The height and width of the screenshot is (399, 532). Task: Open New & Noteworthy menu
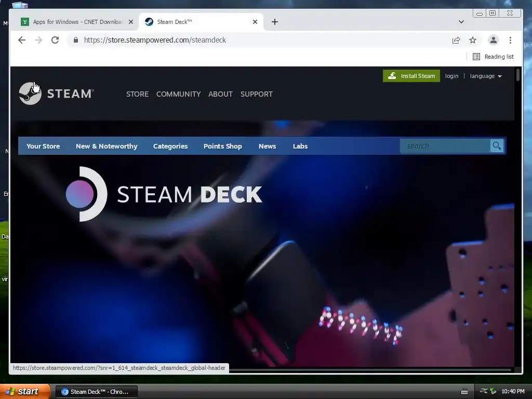pyautogui.click(x=107, y=146)
